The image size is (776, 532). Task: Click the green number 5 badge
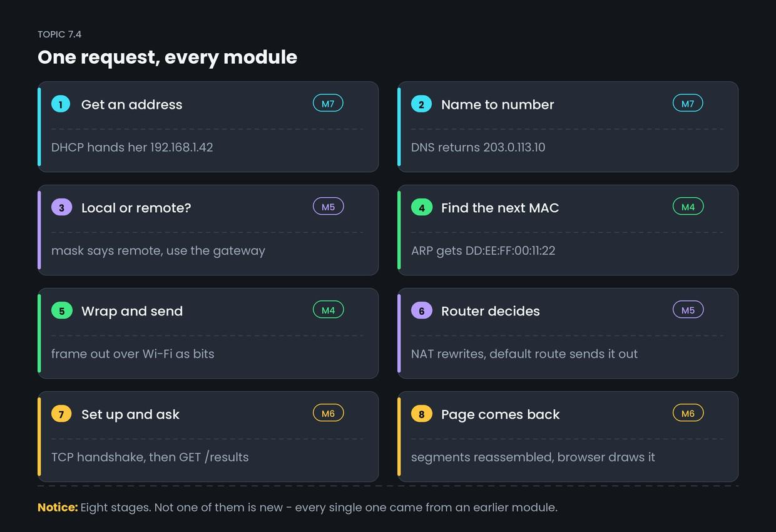point(61,310)
